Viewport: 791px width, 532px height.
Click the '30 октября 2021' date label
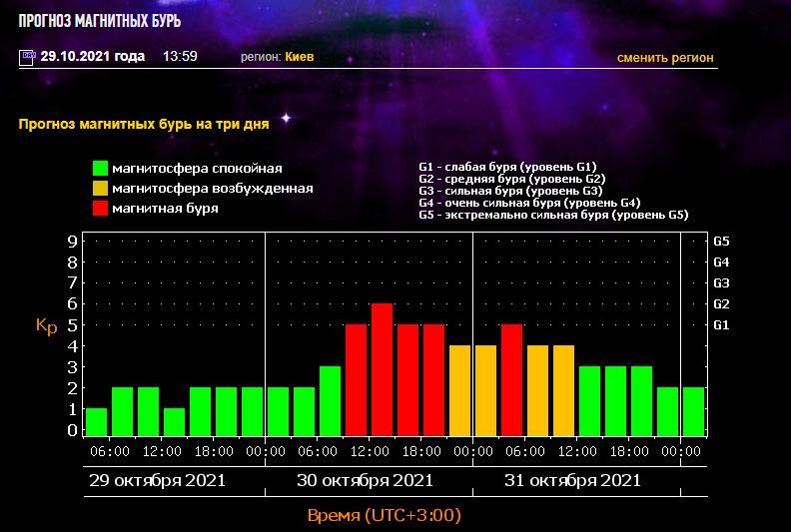[366, 480]
